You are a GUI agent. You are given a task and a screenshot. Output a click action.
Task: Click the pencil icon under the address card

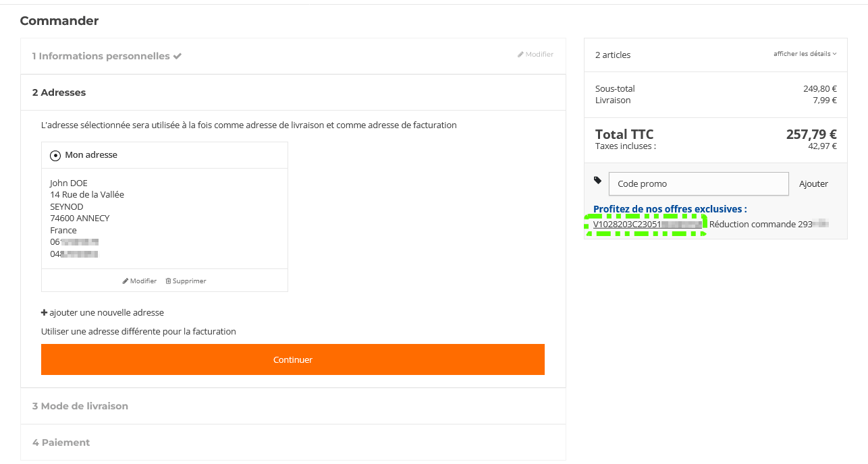[126, 281]
